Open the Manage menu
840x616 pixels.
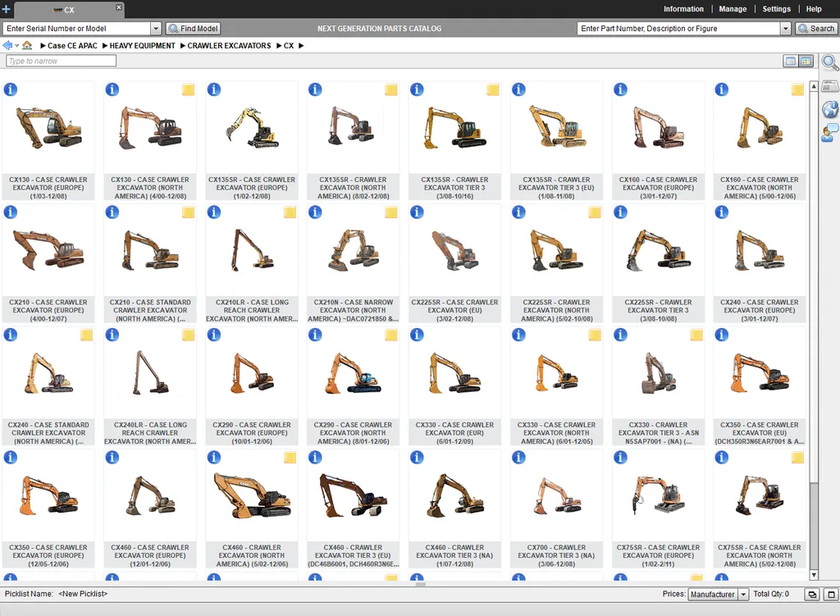point(733,9)
